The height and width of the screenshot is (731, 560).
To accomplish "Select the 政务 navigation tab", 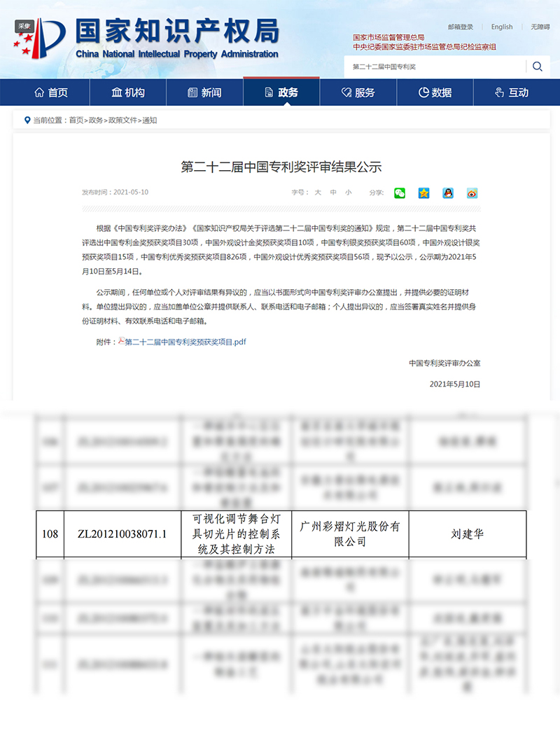I will [281, 92].
